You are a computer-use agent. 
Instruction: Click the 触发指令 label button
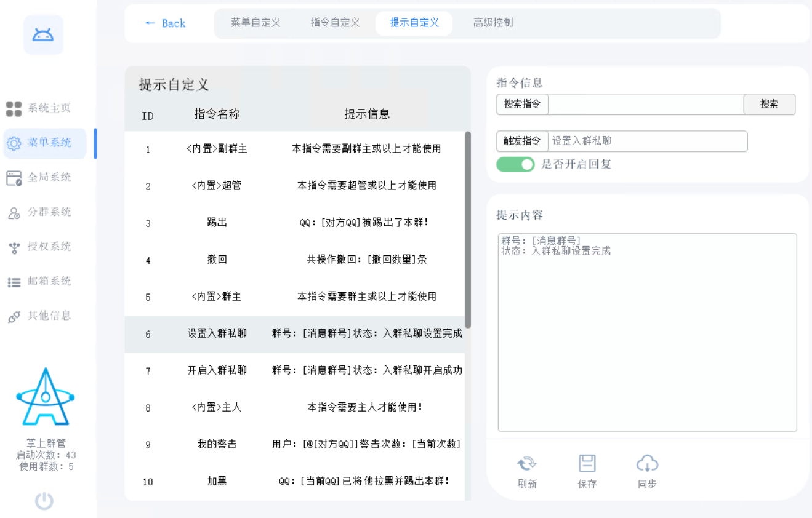(522, 141)
